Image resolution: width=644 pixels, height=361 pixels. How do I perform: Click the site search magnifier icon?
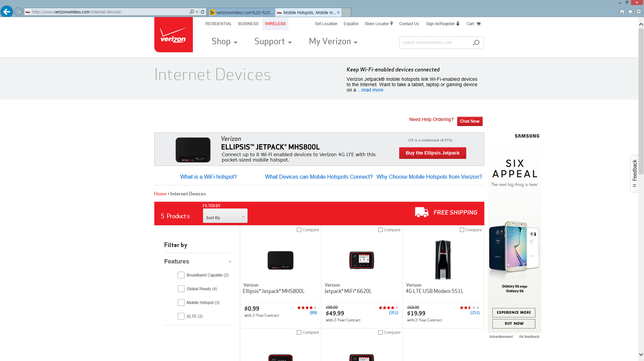tap(476, 43)
